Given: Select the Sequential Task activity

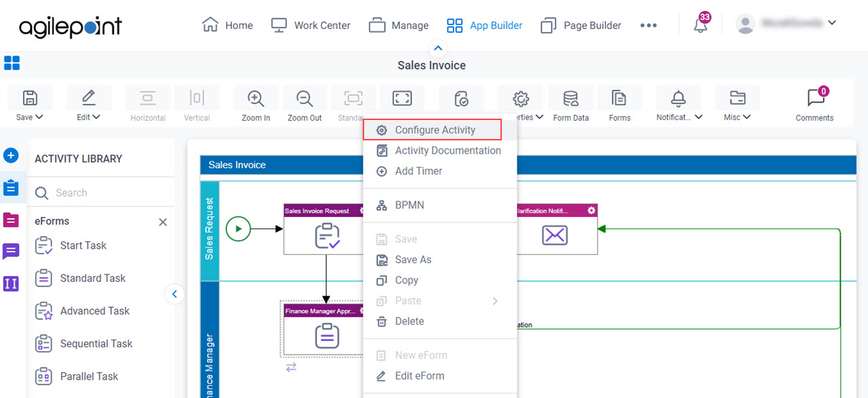Looking at the screenshot, I should 83,344.
